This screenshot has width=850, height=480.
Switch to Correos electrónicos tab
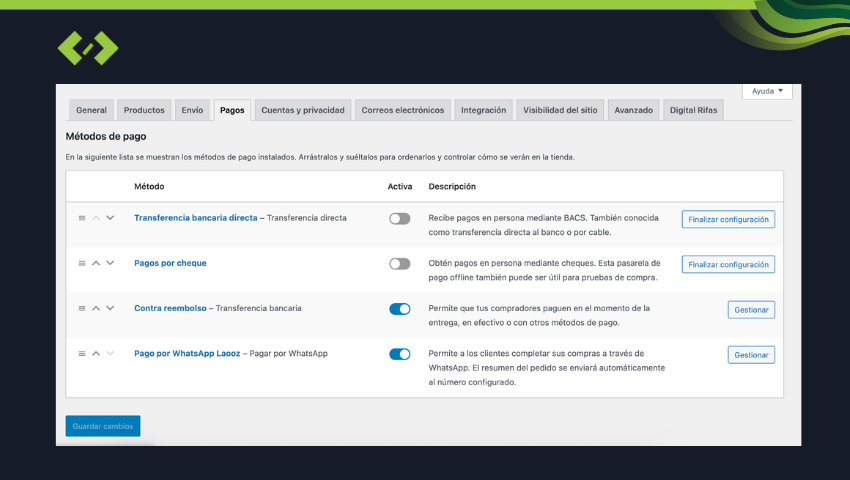point(402,110)
